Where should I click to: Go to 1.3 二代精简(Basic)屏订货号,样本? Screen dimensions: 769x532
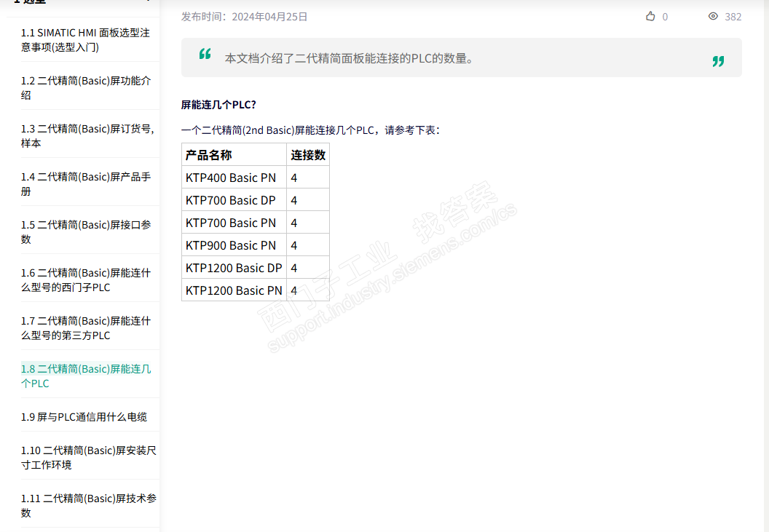(x=87, y=136)
